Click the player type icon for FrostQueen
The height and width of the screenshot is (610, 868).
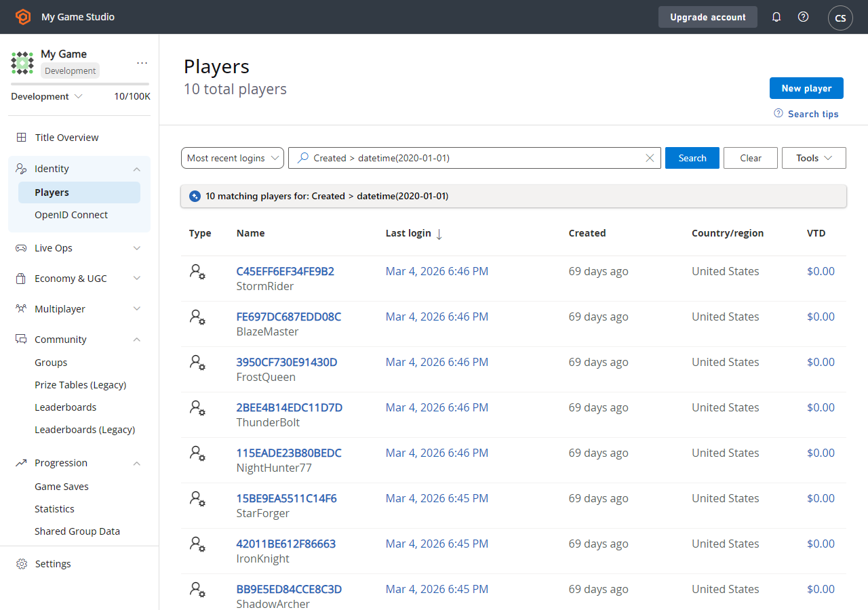click(197, 363)
